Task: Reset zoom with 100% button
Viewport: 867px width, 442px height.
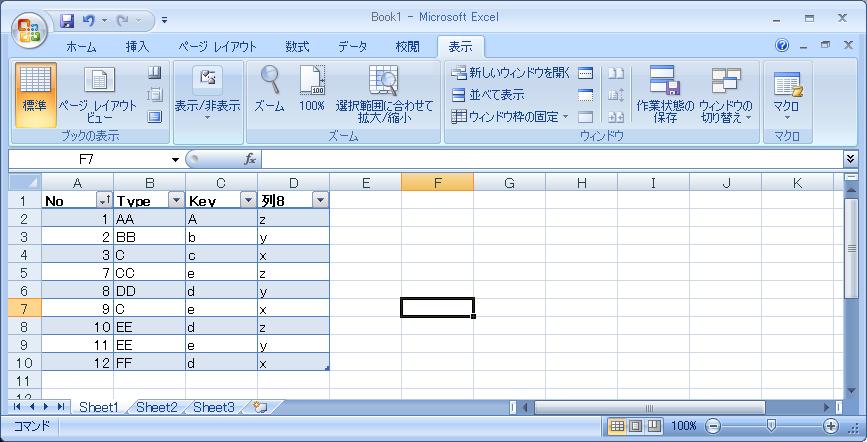Action: [312, 89]
